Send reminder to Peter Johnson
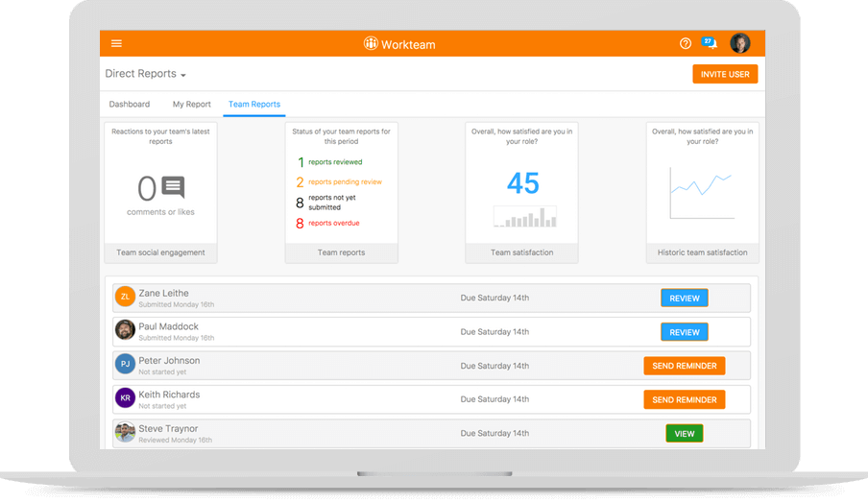Viewport: 868px width, 503px height. tap(685, 366)
